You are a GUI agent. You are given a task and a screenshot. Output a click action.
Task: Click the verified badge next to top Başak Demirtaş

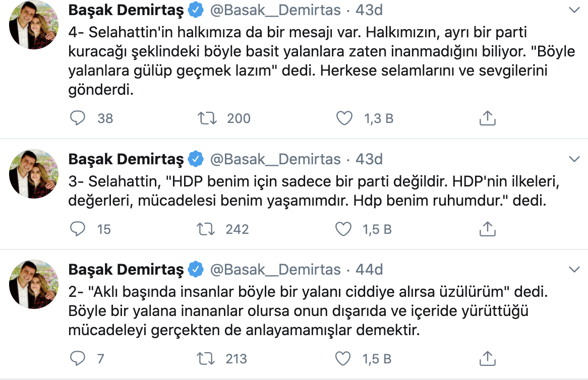196,9
